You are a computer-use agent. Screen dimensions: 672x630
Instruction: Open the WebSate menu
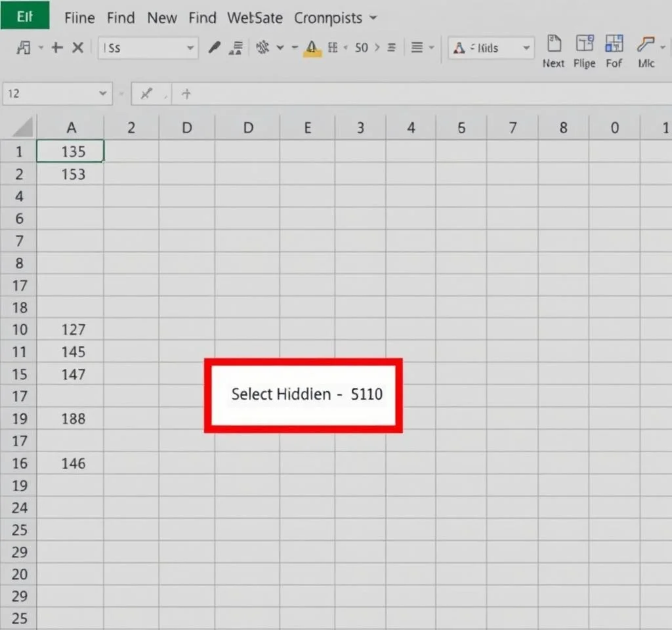255,18
